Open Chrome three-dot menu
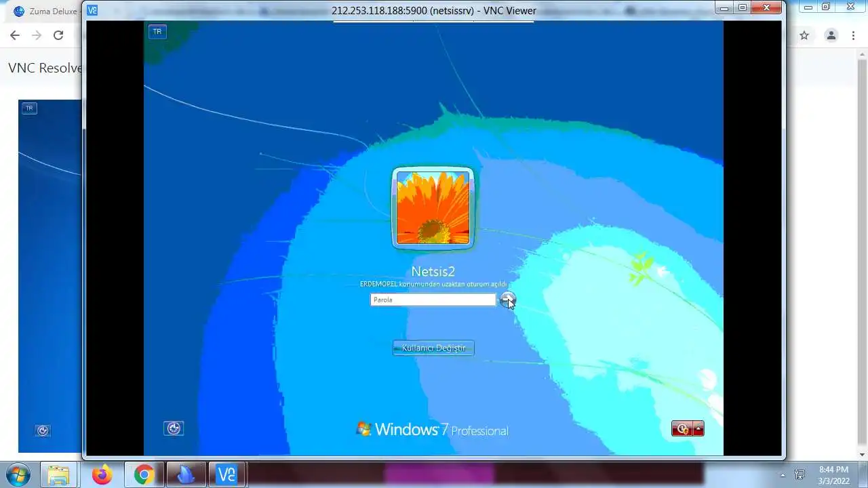 (853, 35)
